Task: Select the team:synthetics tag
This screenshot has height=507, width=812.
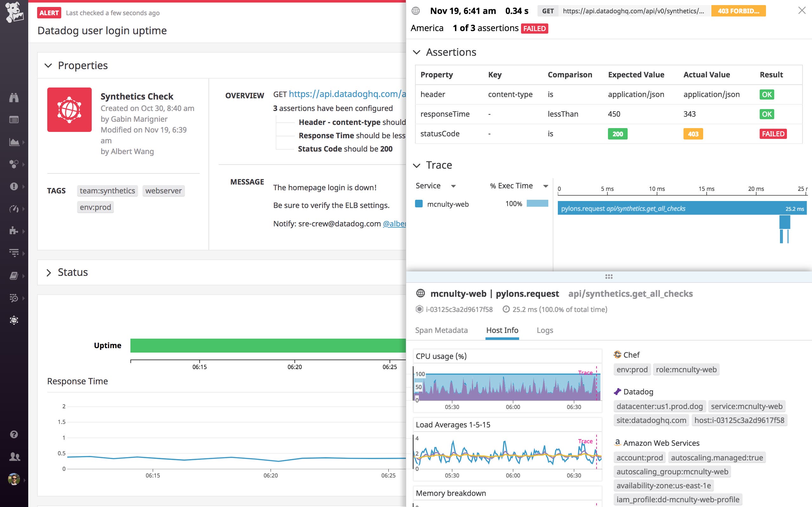Action: 107,191
